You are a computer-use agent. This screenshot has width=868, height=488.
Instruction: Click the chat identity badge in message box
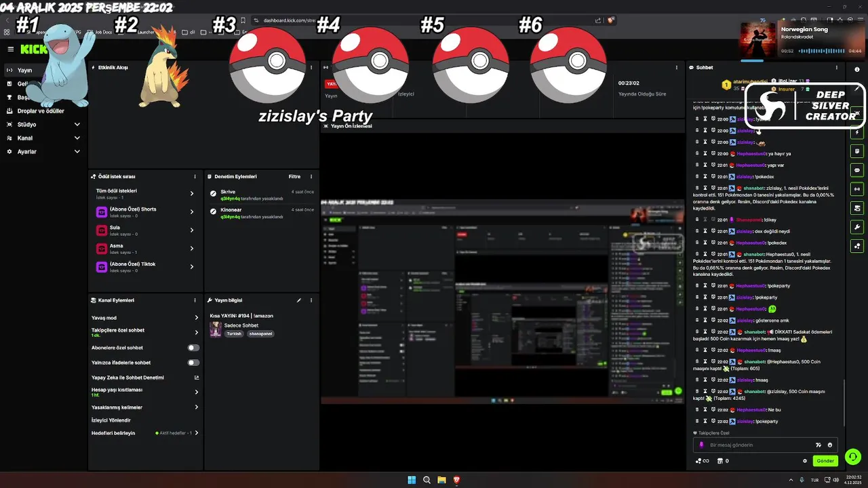pos(702,445)
